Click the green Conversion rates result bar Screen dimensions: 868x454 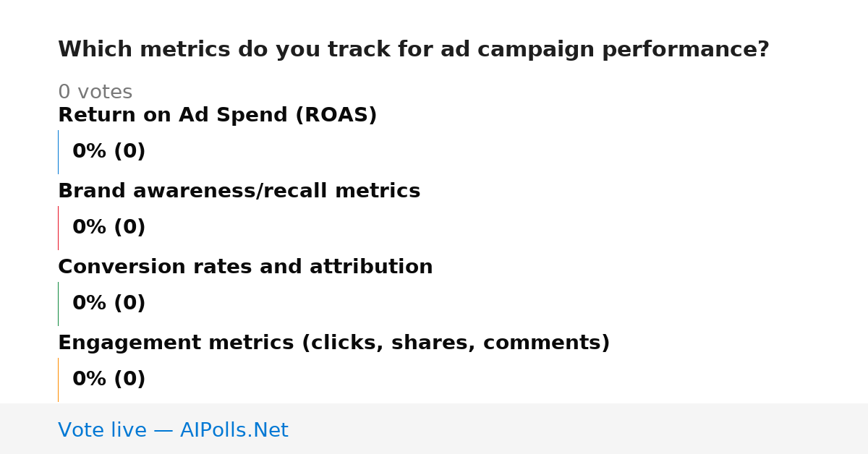[x=58, y=304]
